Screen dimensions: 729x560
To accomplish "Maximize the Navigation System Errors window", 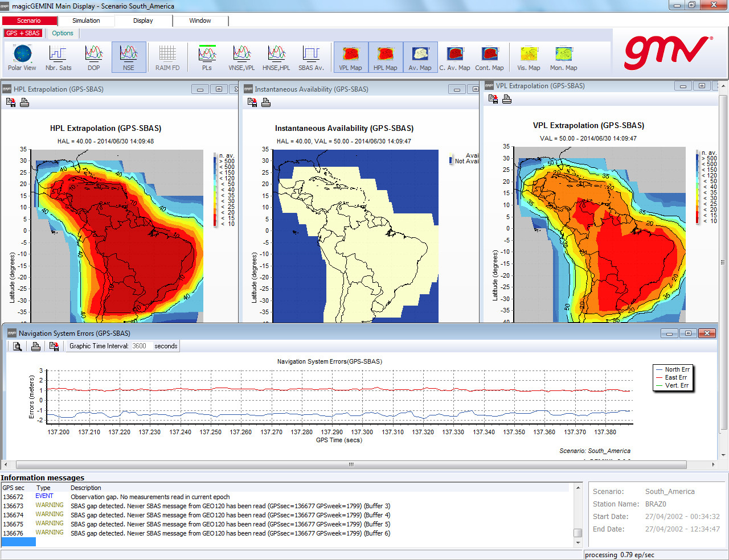I will coord(689,333).
